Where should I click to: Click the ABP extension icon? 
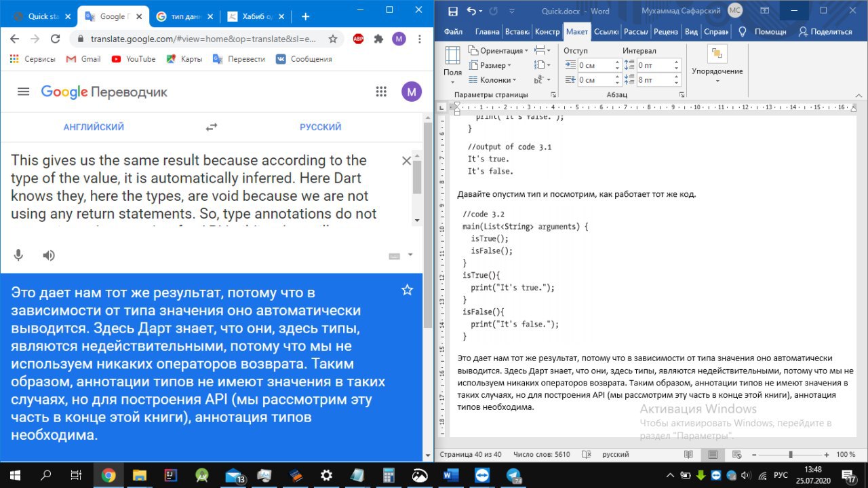coord(358,39)
